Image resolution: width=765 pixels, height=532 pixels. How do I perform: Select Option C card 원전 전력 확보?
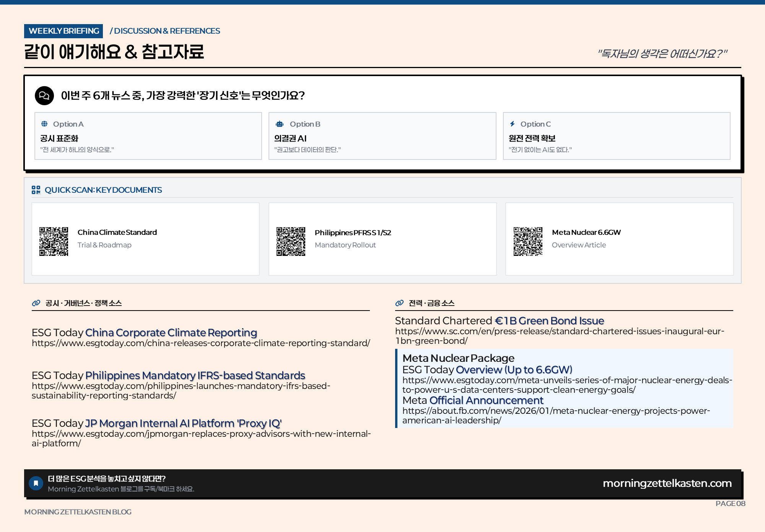[617, 136]
